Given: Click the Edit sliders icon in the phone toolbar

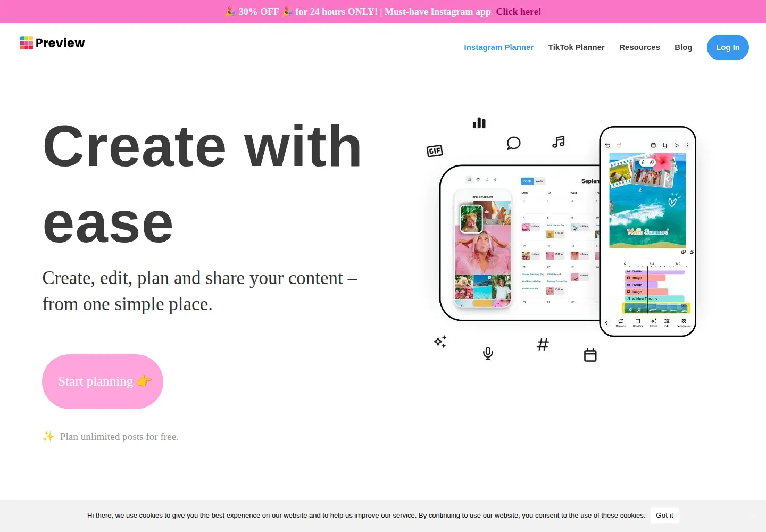Looking at the screenshot, I should click(667, 322).
